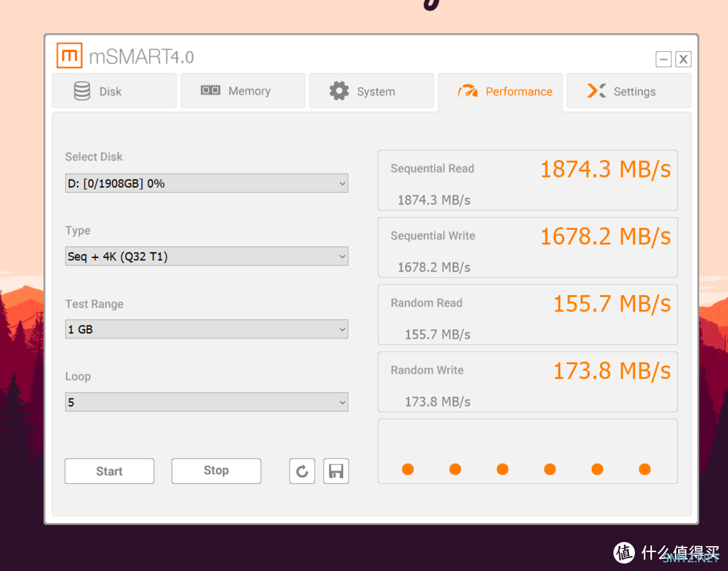The height and width of the screenshot is (571, 728).
Task: Open the System tab
Action: click(371, 90)
